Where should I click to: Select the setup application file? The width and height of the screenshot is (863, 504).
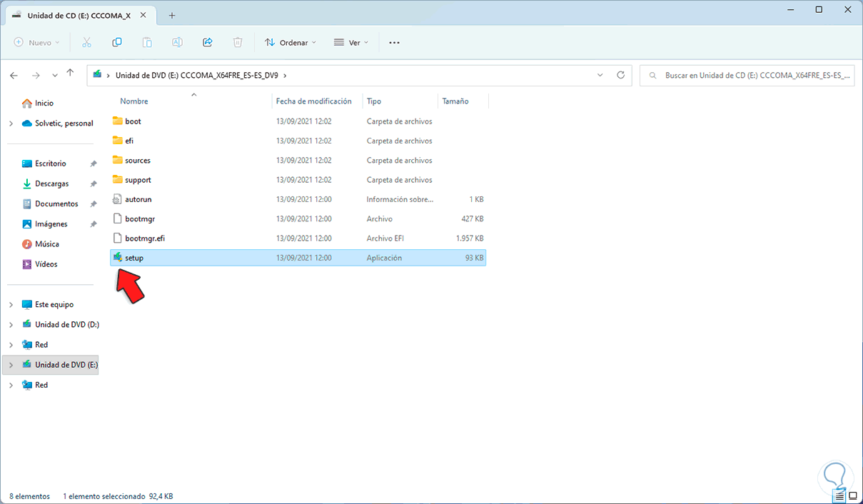coord(134,258)
